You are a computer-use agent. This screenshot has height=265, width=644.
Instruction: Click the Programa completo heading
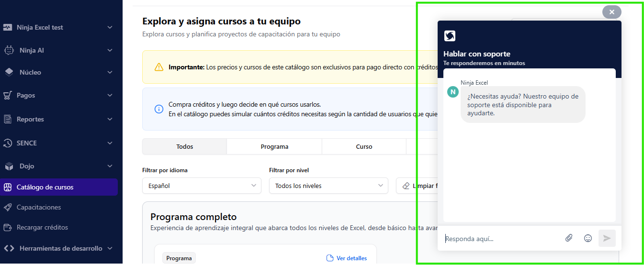point(193,217)
